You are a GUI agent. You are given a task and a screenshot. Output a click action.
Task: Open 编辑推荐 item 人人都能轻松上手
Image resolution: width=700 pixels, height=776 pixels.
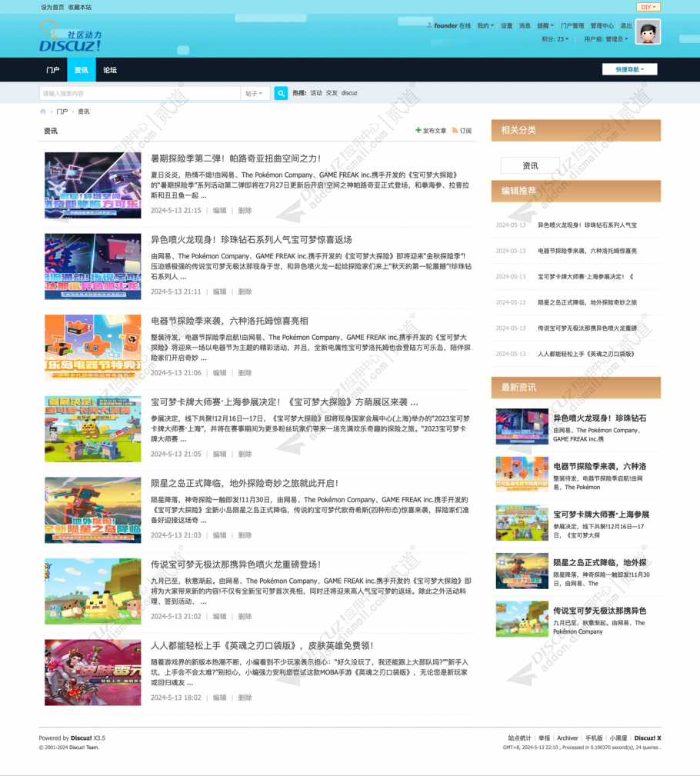(586, 354)
